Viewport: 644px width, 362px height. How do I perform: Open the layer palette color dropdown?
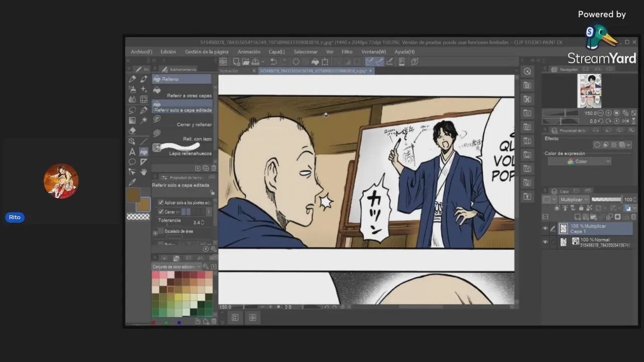click(x=549, y=200)
